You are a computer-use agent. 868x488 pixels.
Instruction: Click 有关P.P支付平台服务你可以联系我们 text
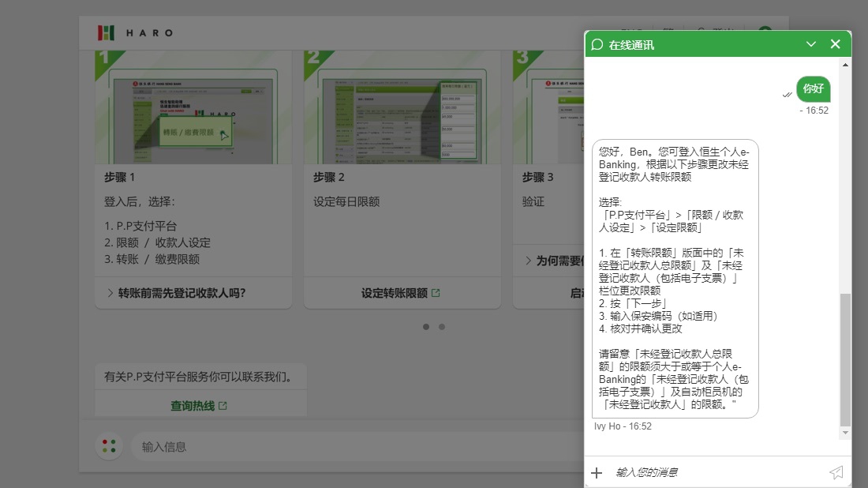(198, 377)
